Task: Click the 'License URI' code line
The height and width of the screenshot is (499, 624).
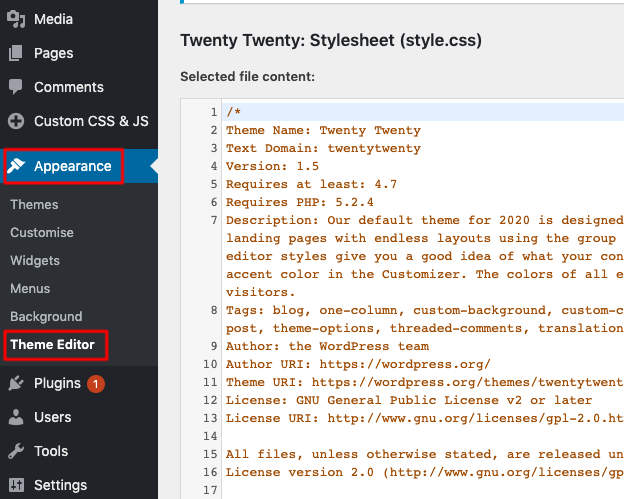Action: (x=425, y=418)
